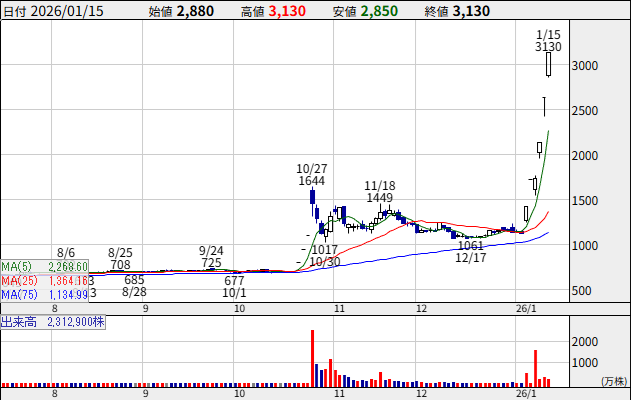Click the month 11 label on upper time axis
The height and width of the screenshot is (400, 631).
click(x=340, y=309)
